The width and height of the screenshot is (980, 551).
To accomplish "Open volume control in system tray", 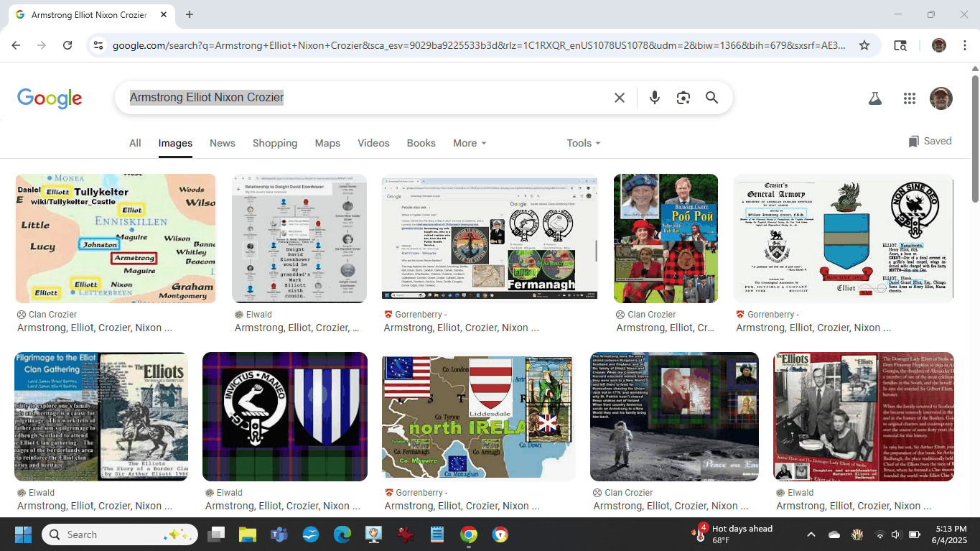I will pos(896,534).
